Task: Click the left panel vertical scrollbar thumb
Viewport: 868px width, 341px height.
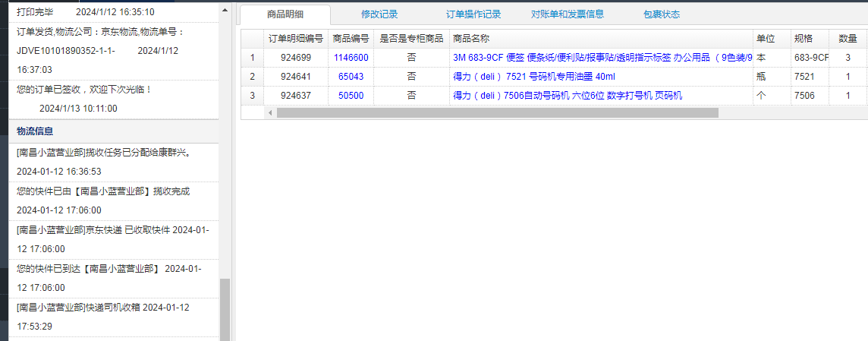Action: point(224,309)
